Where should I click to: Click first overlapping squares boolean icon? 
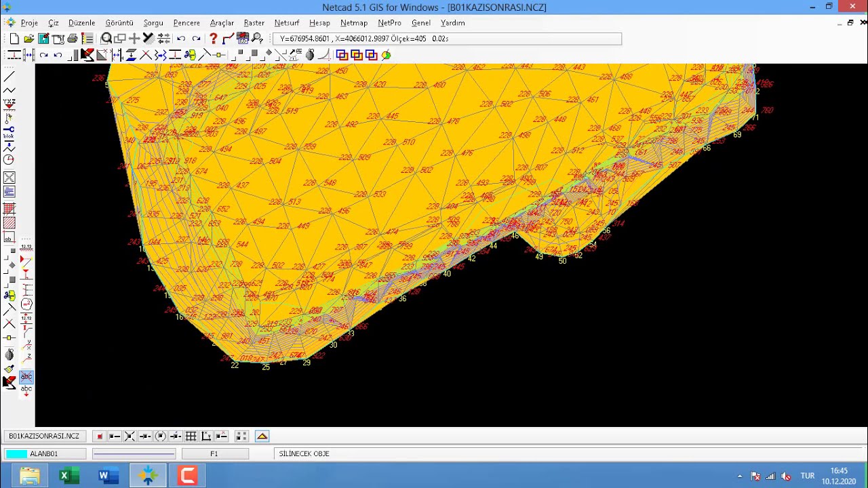(x=342, y=55)
